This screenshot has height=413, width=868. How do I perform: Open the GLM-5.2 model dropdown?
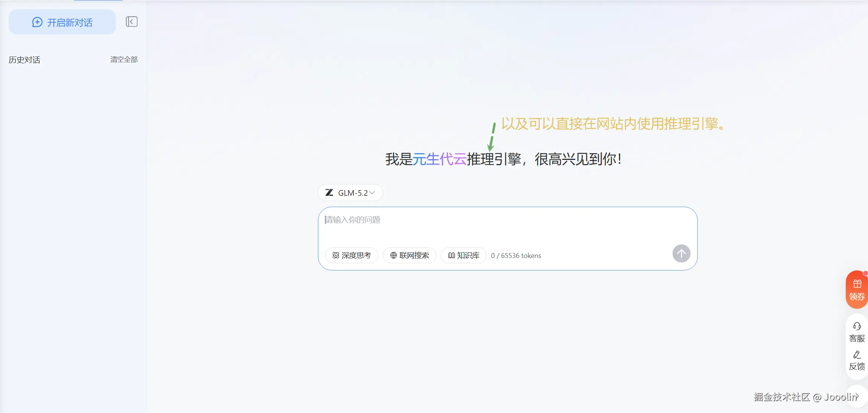[x=350, y=193]
